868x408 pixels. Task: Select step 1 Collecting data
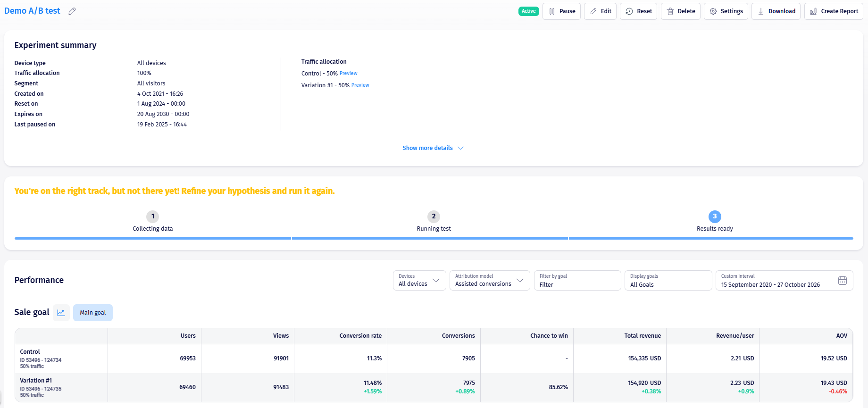[153, 222]
